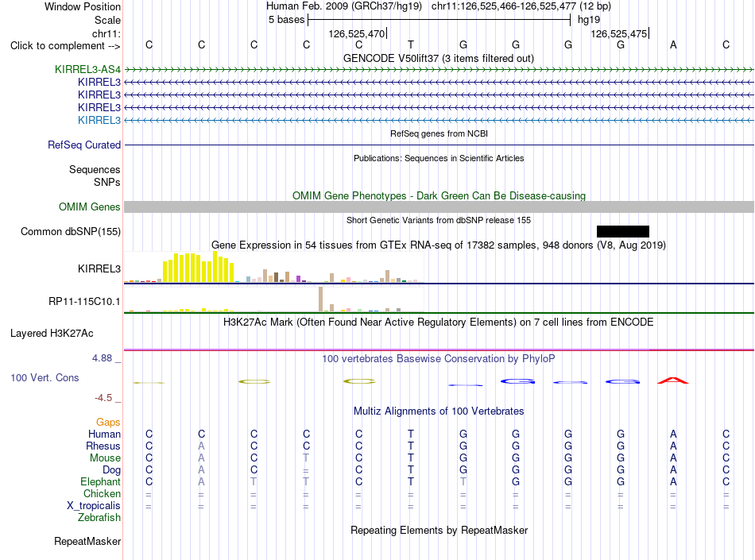Click the gray OMIM Genes bar

(439, 207)
